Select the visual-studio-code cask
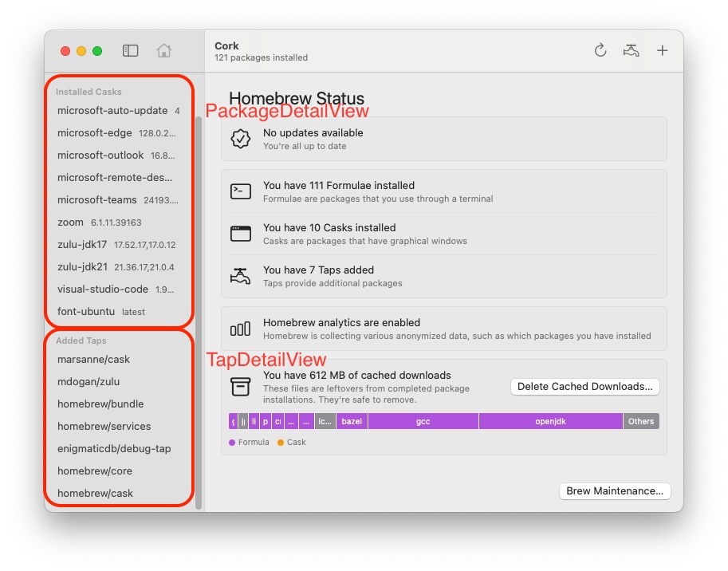The width and height of the screenshot is (728, 571). [119, 289]
